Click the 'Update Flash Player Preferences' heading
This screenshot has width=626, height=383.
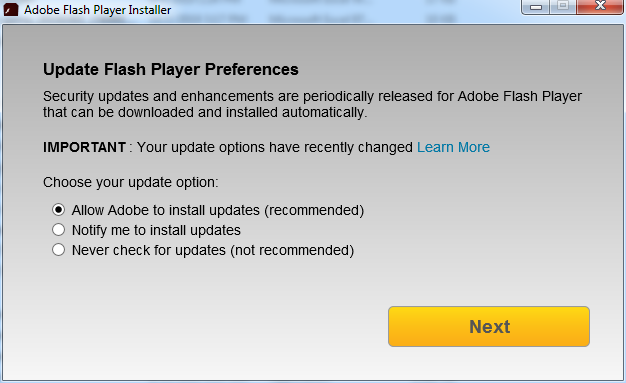(170, 69)
